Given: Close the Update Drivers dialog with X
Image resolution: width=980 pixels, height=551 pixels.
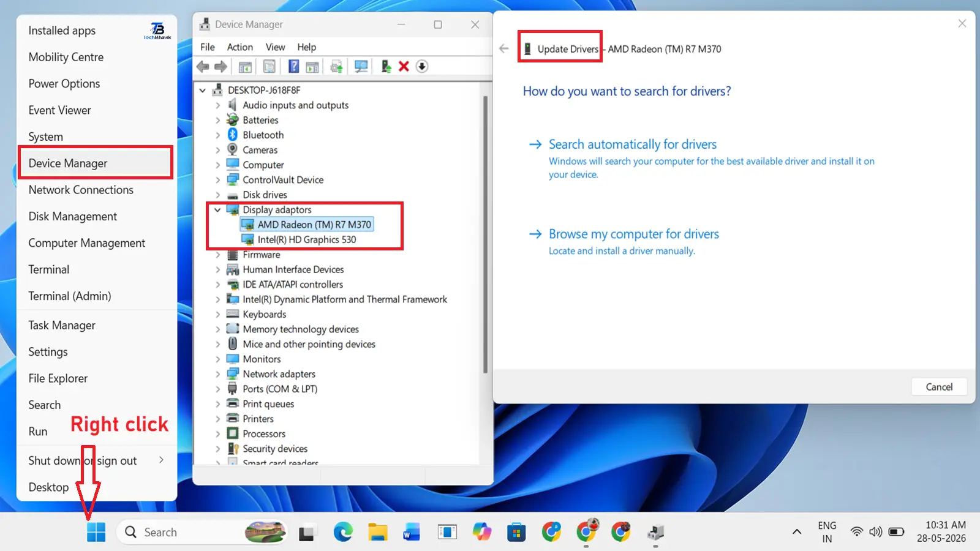Looking at the screenshot, I should tap(962, 23).
